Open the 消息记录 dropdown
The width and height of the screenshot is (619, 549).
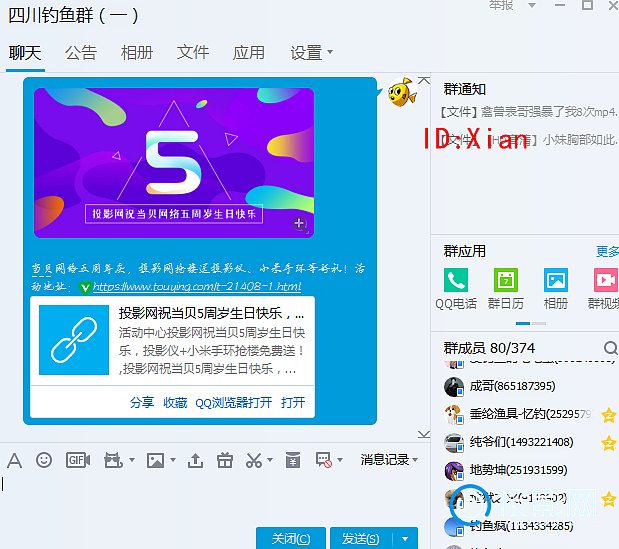point(389,460)
